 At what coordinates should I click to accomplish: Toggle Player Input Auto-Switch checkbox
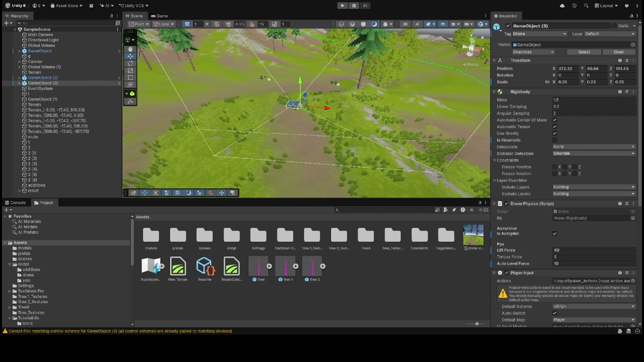coord(554,313)
